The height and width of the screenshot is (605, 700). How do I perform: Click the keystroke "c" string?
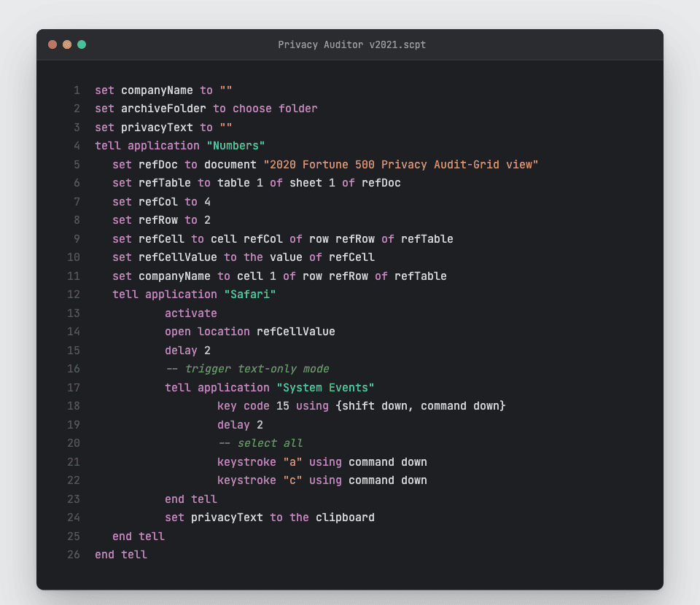click(293, 480)
